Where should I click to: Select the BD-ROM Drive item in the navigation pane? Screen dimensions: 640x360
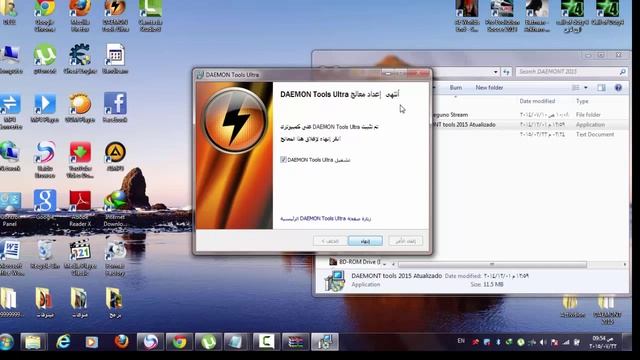point(354,262)
